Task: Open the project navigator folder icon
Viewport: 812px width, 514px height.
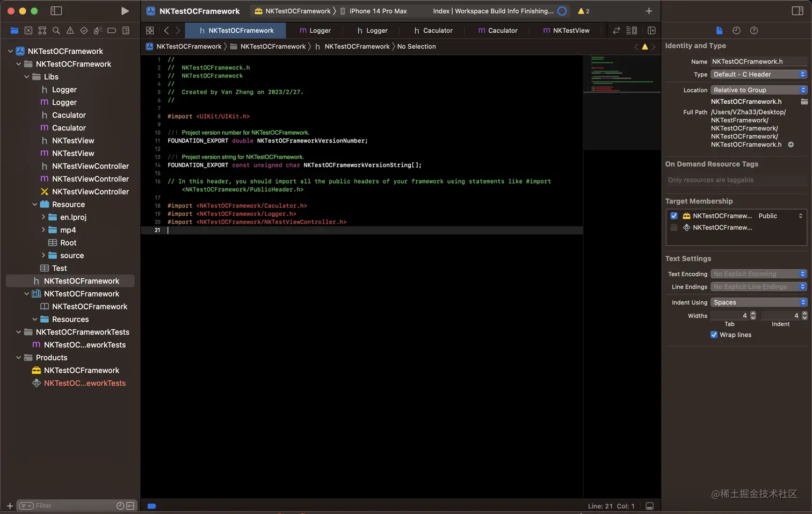Action: (15, 31)
